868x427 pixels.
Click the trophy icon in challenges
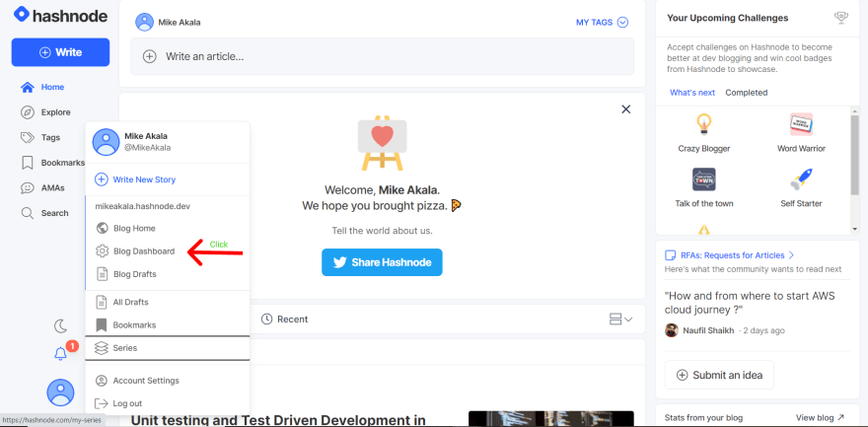click(x=840, y=18)
